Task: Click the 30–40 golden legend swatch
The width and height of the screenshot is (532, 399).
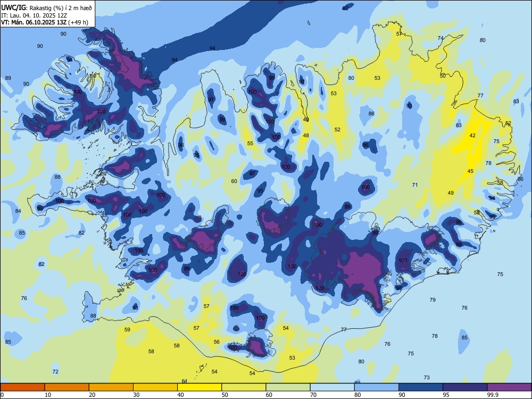Action: (155, 387)
